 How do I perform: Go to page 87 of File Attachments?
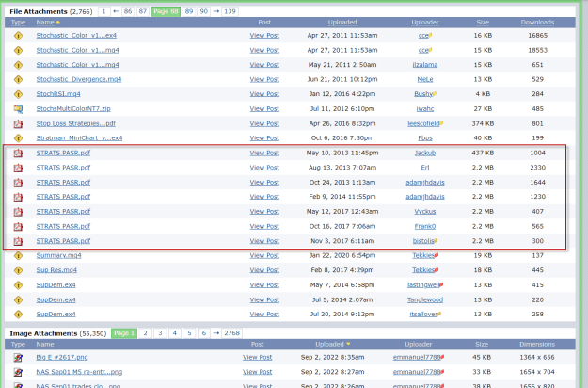tap(142, 11)
